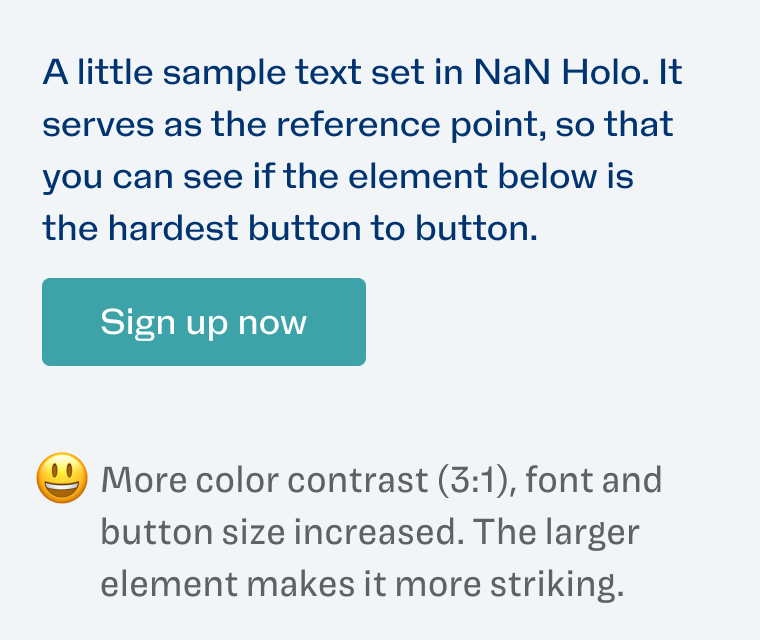760x640 pixels.
Task: Click the sentence "the hardest button to button."
Action: (x=290, y=228)
